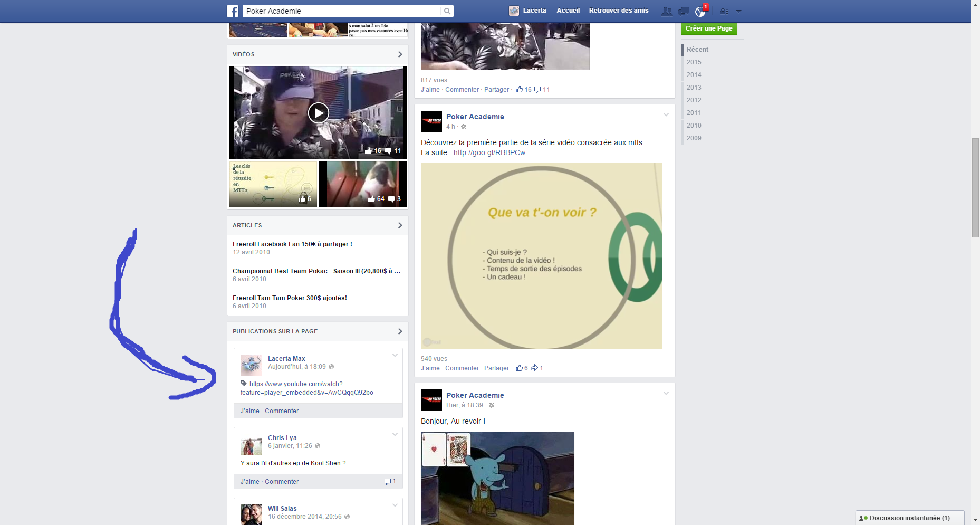980x525 pixels.
Task: Click the 16 likes thumb icon
Action: 520,89
